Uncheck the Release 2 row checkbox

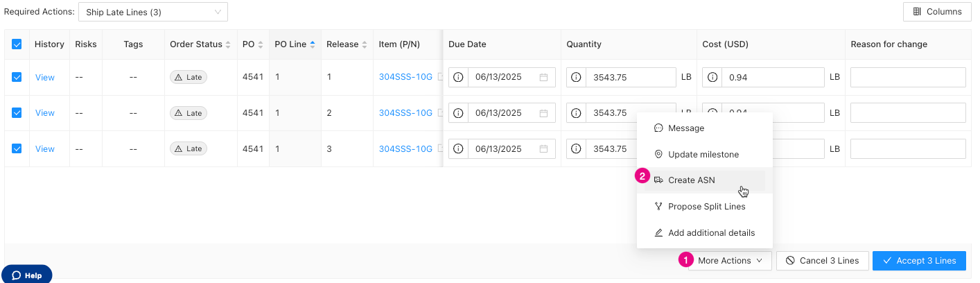(x=17, y=113)
